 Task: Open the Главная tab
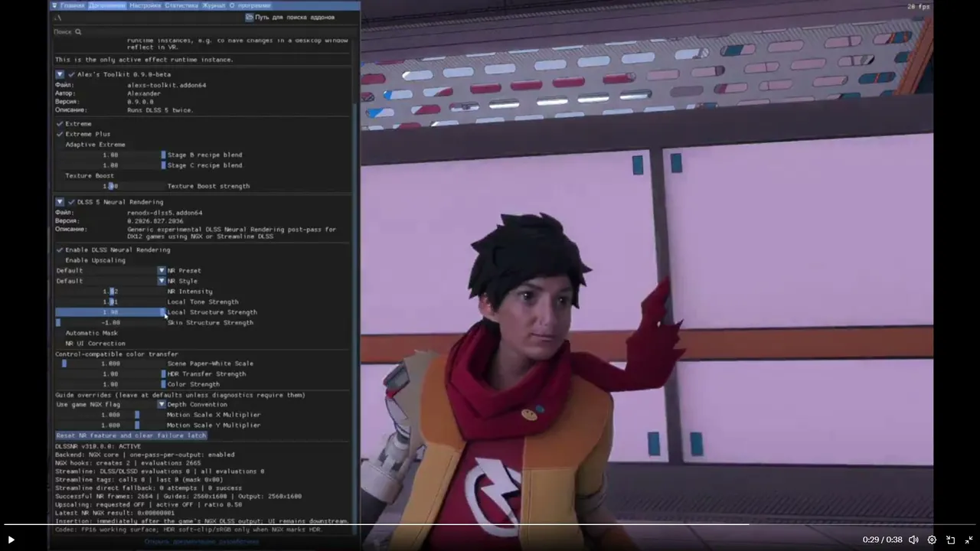point(72,5)
